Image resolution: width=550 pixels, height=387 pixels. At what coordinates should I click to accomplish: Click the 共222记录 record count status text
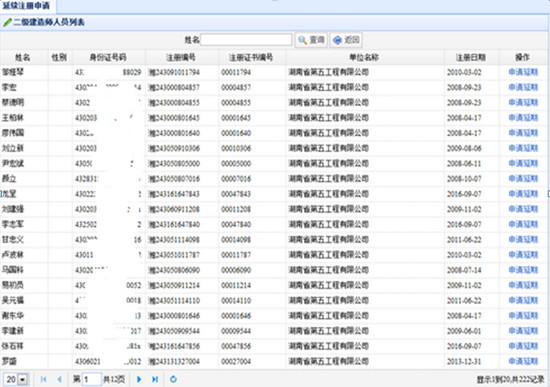tap(527, 379)
